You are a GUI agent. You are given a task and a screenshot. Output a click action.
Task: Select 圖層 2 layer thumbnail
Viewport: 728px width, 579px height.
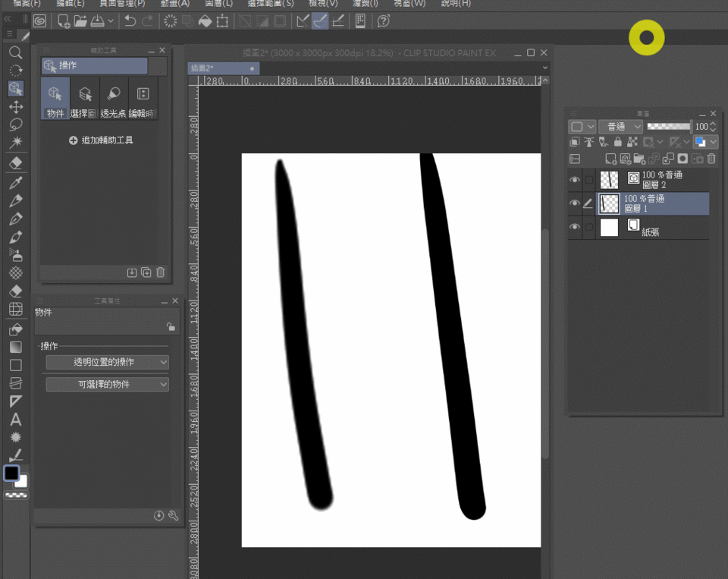tap(609, 180)
